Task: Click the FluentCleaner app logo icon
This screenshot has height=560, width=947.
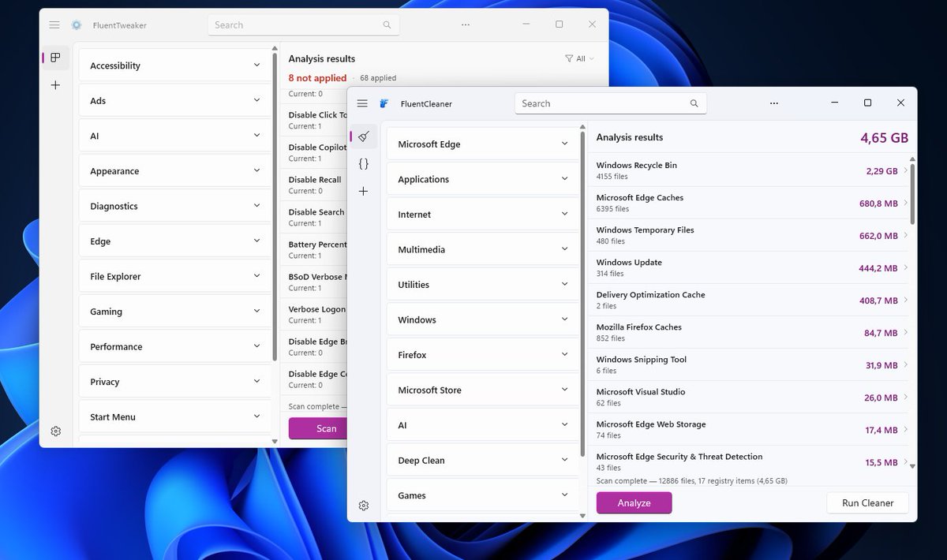Action: click(x=384, y=103)
